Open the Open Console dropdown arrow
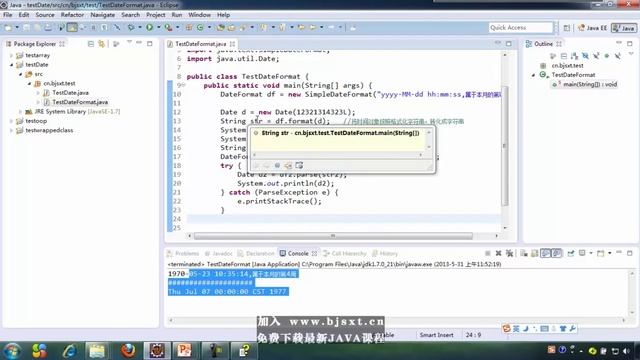Image resolution: width=640 pixels, height=360 pixels. (x=609, y=253)
